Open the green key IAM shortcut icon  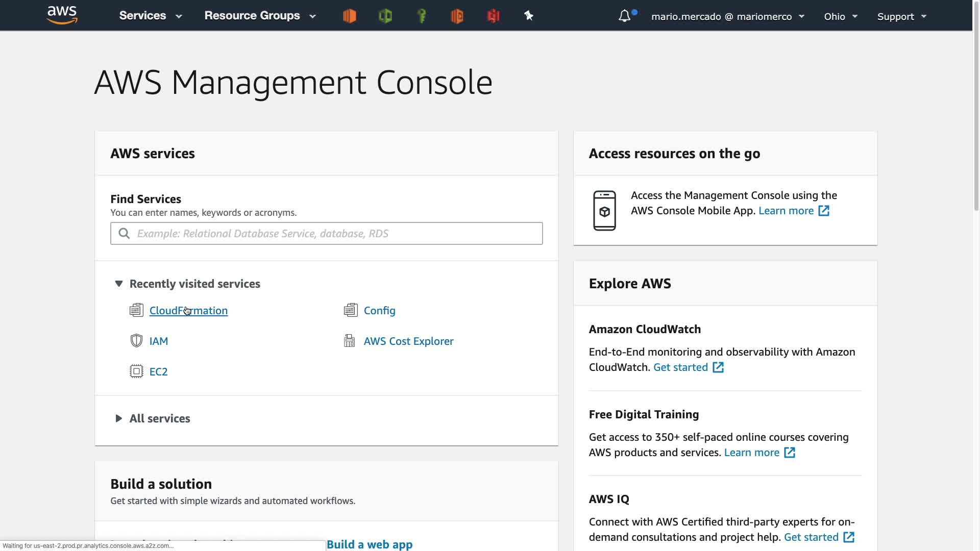[422, 16]
